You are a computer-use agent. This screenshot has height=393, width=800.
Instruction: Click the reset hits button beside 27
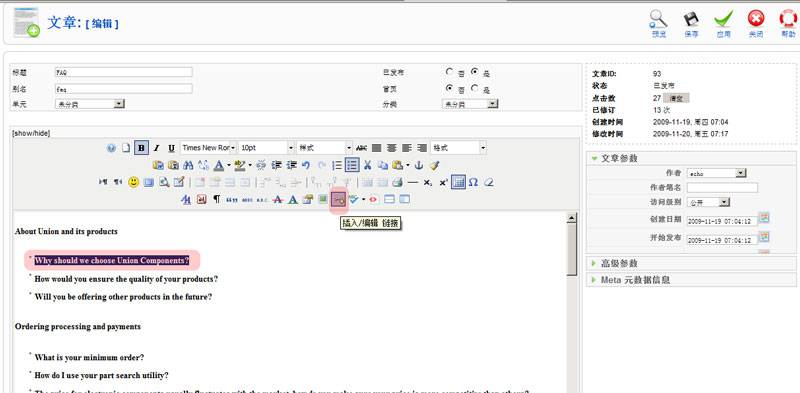pos(676,98)
